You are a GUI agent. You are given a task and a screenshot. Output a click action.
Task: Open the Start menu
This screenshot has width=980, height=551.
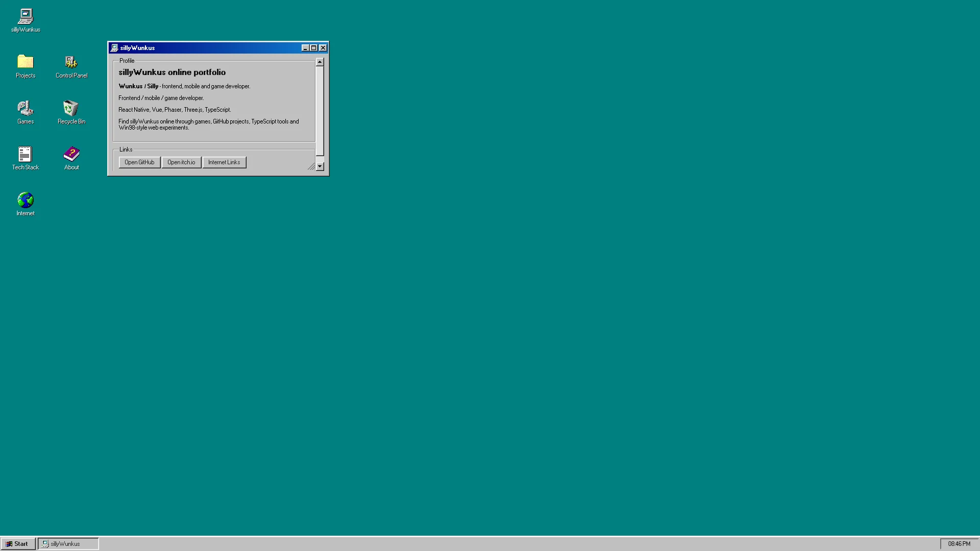pyautogui.click(x=18, y=544)
